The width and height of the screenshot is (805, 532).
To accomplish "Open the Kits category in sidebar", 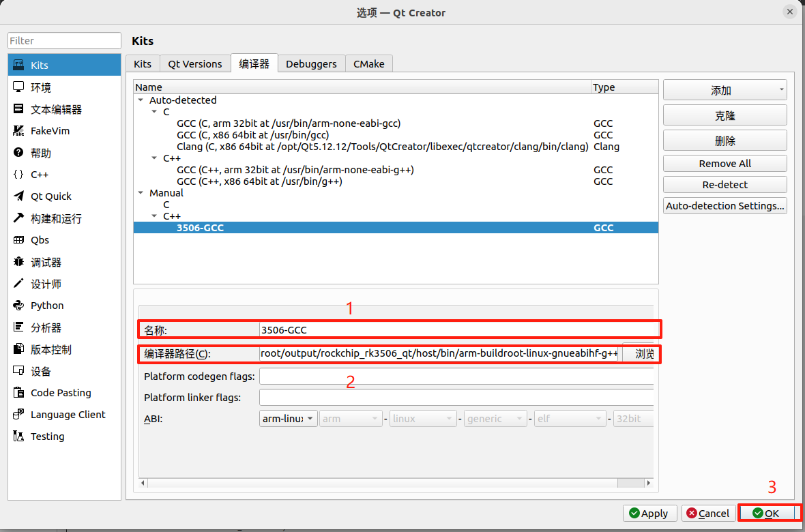I will [x=40, y=65].
